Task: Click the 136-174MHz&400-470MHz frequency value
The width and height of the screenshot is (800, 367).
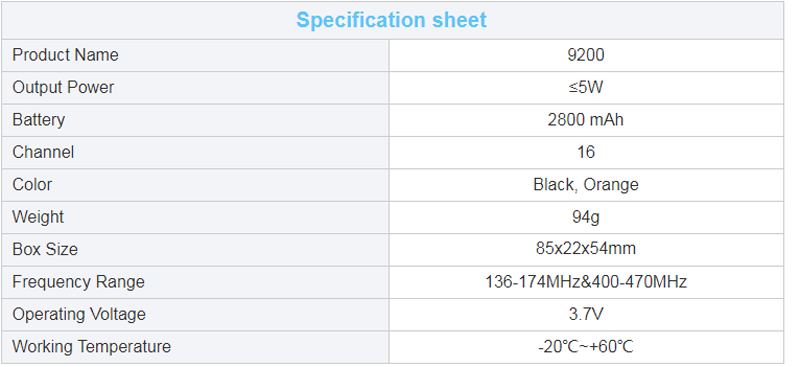Action: (x=586, y=281)
